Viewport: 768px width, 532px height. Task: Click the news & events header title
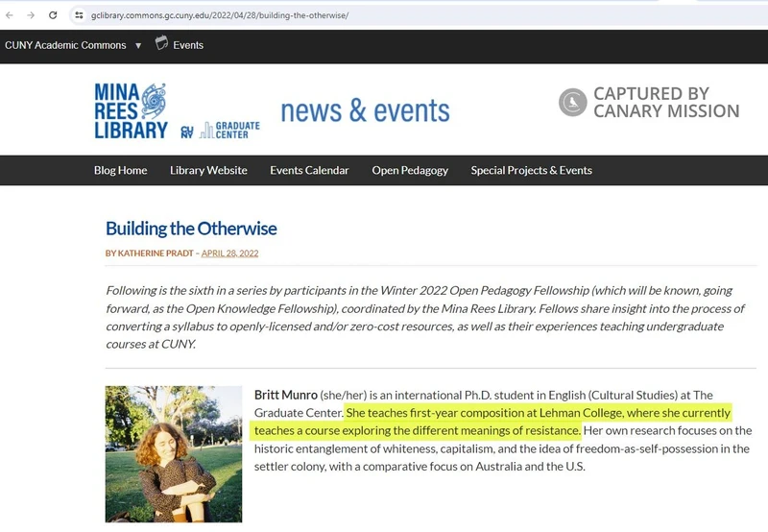(x=365, y=110)
